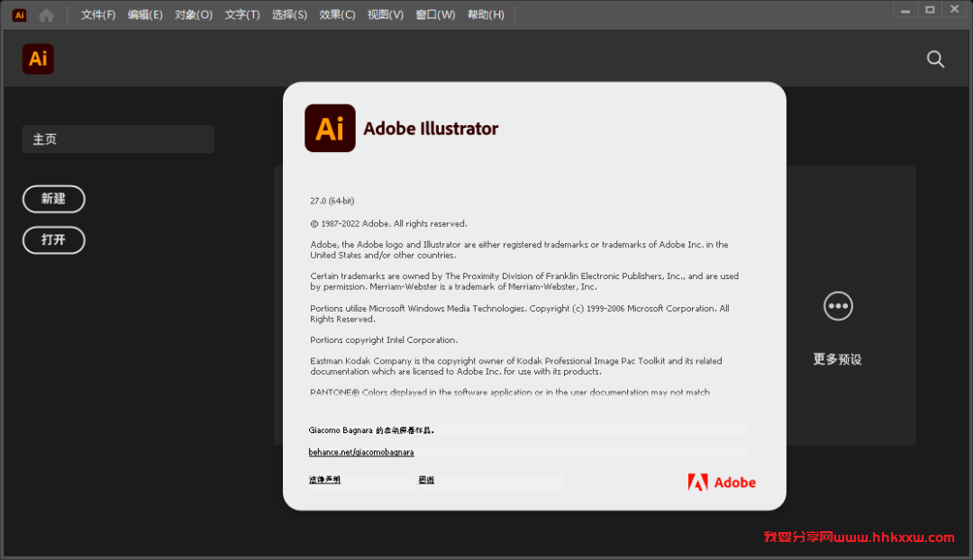
Task: Click the Adobe logo in About dialog
Action: pyautogui.click(x=722, y=482)
